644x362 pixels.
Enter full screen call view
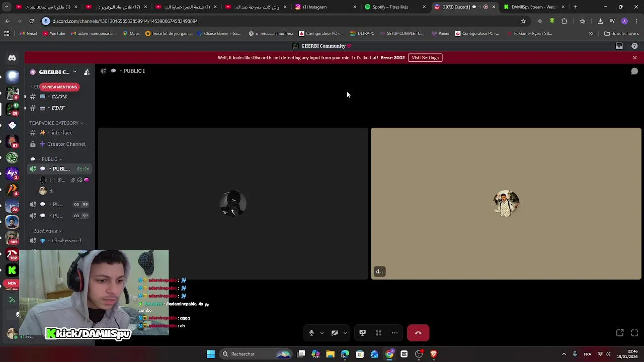[634, 333]
